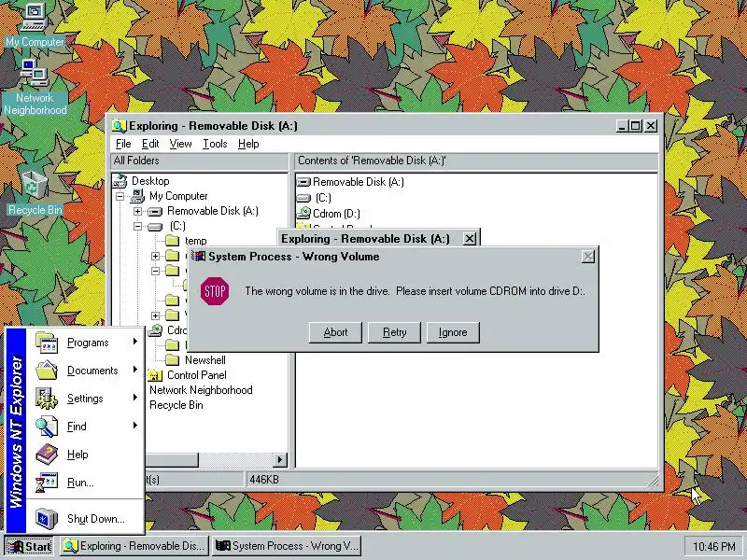The height and width of the screenshot is (560, 747).
Task: Switch to Exploring taskbar button
Action: [x=134, y=546]
